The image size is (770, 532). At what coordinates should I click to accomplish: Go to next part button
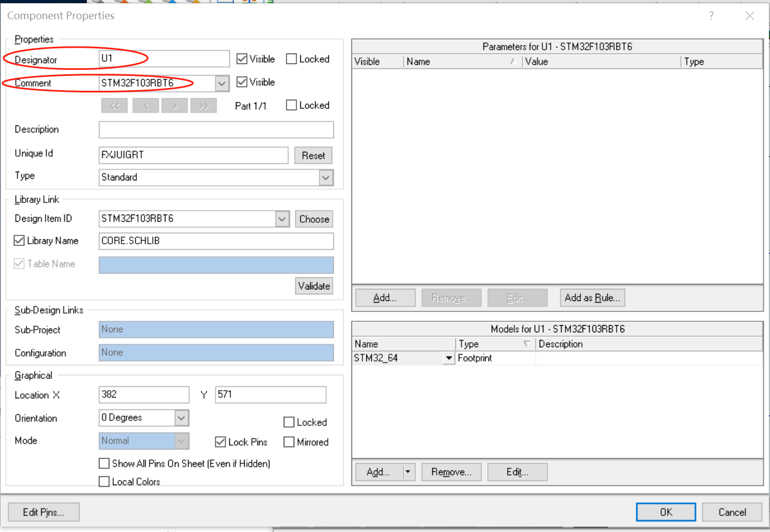175,106
